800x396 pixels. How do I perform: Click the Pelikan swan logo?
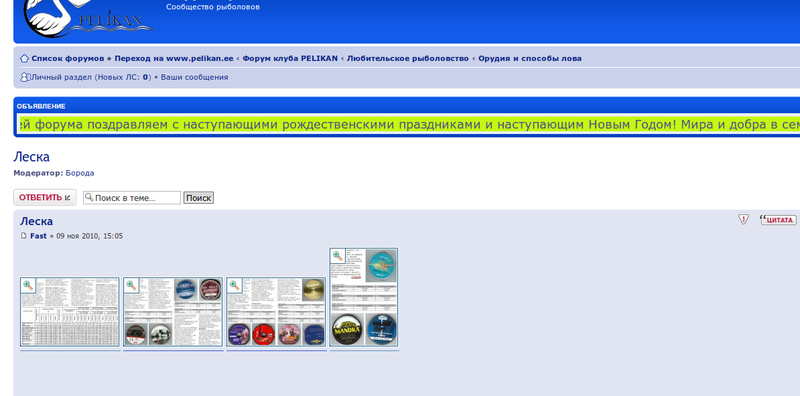pyautogui.click(x=89, y=18)
